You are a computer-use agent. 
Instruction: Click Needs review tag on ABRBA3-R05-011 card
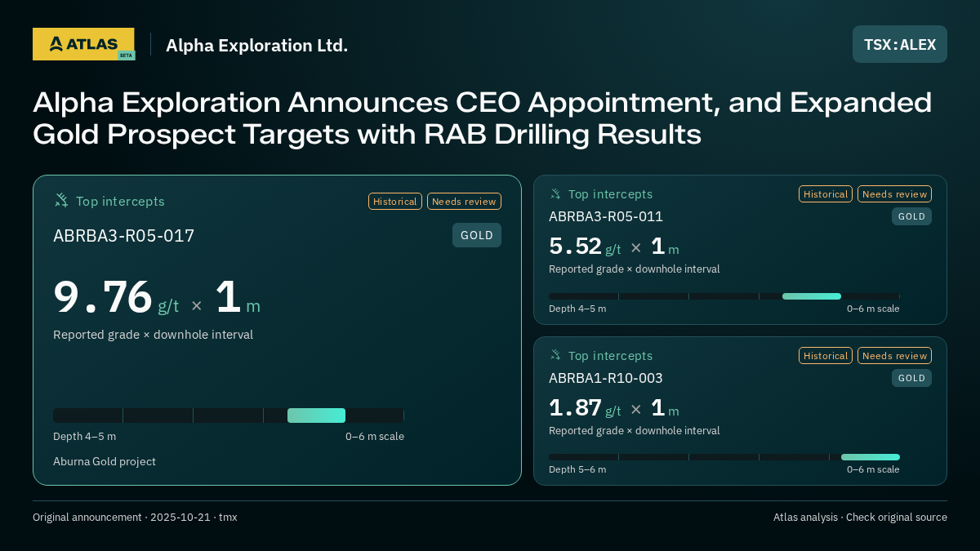coord(894,193)
